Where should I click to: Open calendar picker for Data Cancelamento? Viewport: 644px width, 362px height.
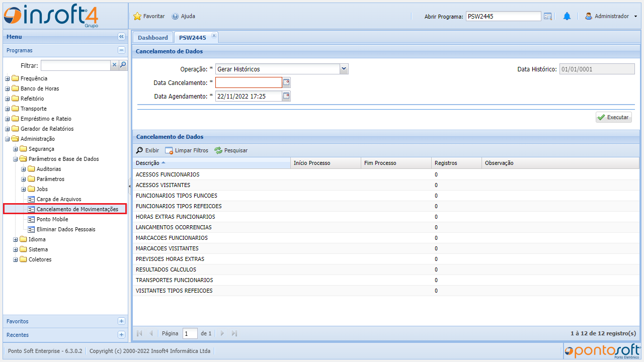[286, 82]
